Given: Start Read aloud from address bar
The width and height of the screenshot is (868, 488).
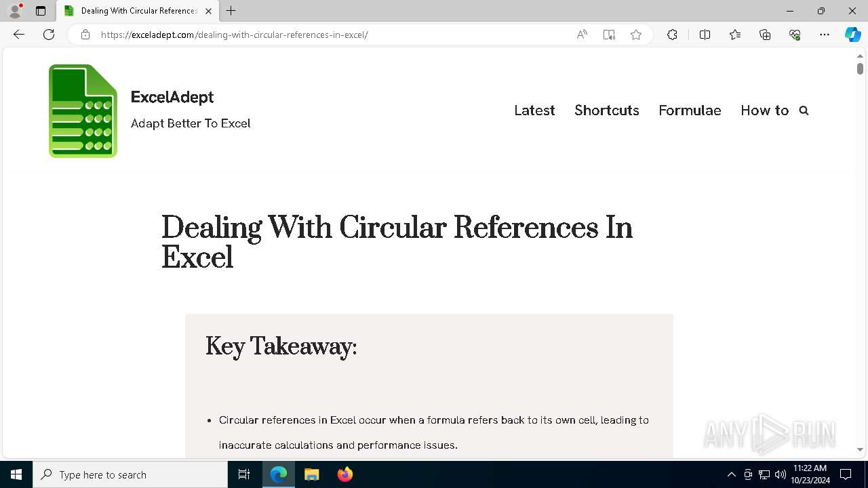Looking at the screenshot, I should (582, 35).
